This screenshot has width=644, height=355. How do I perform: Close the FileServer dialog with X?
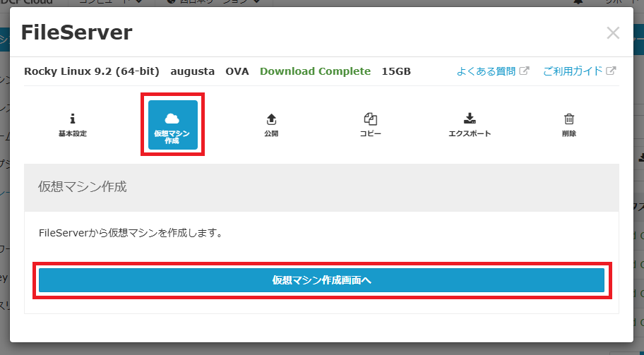[x=613, y=32]
